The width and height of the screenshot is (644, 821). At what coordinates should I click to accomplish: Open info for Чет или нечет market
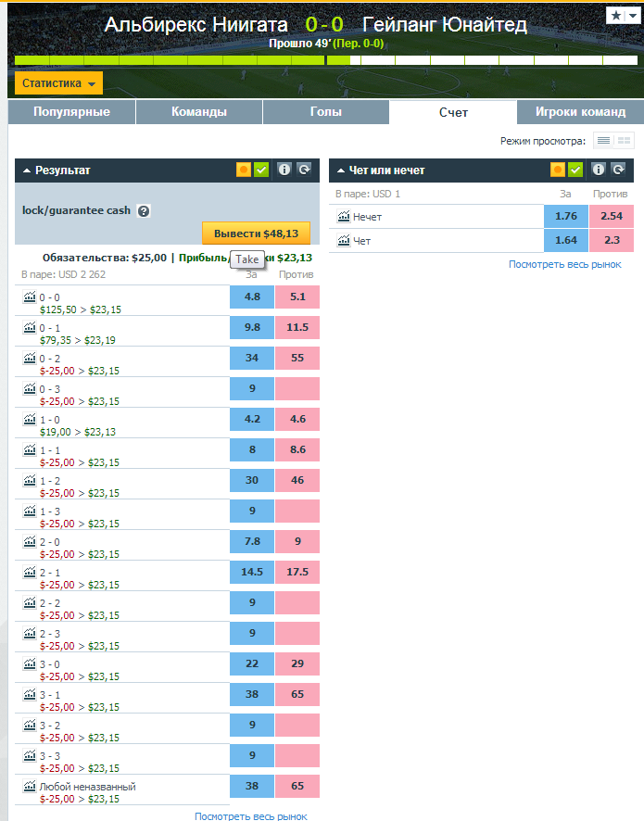coord(598,170)
